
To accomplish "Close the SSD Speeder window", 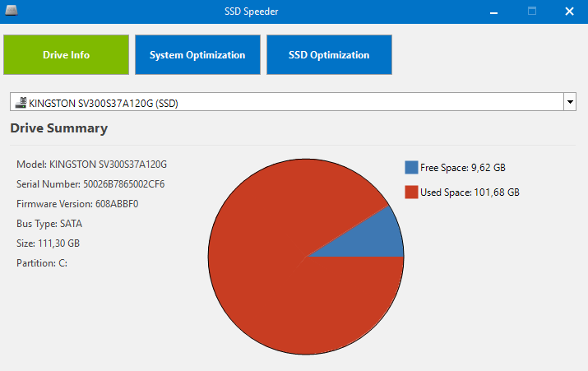I will [569, 12].
